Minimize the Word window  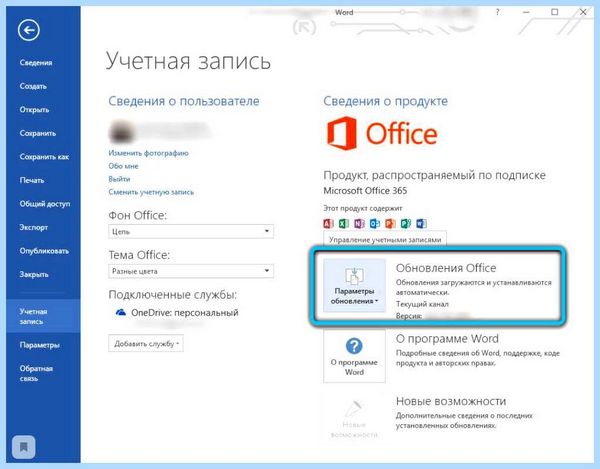(526, 12)
